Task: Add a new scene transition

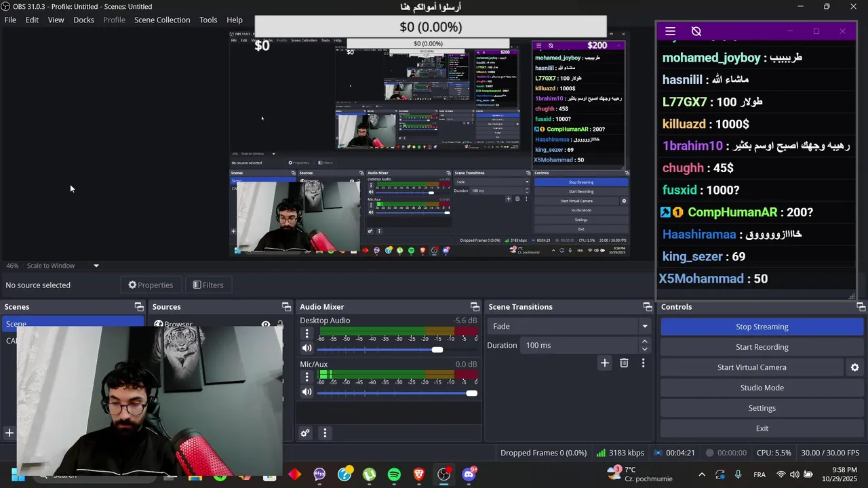Action: (x=604, y=363)
